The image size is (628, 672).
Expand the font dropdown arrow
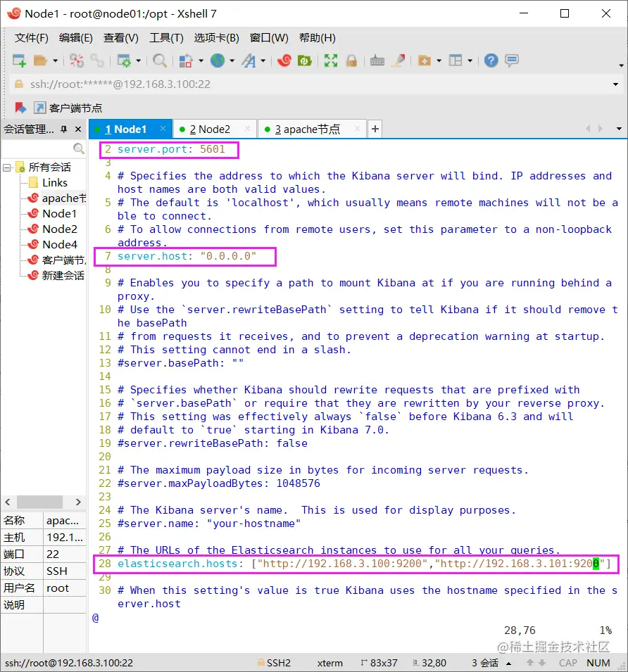tap(263, 61)
